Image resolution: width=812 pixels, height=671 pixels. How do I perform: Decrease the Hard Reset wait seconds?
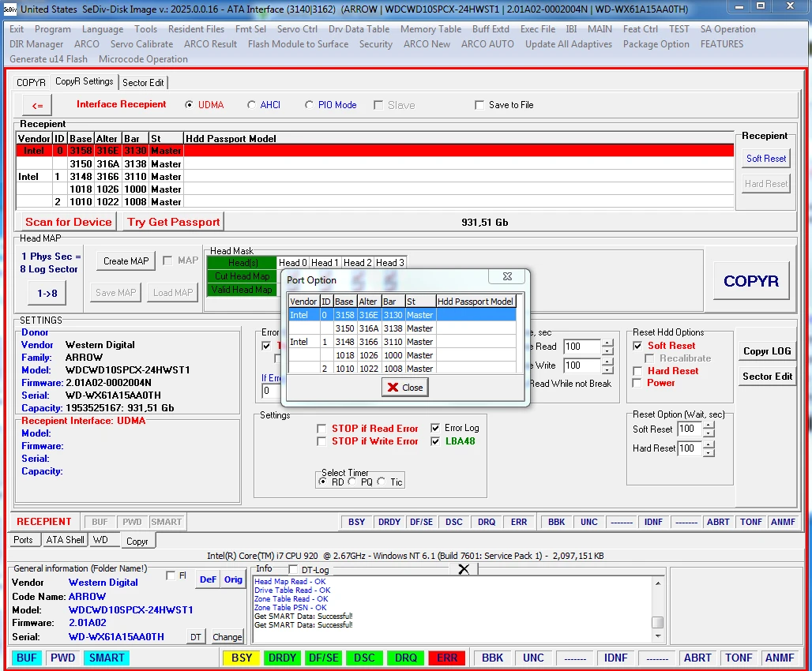[x=709, y=452]
